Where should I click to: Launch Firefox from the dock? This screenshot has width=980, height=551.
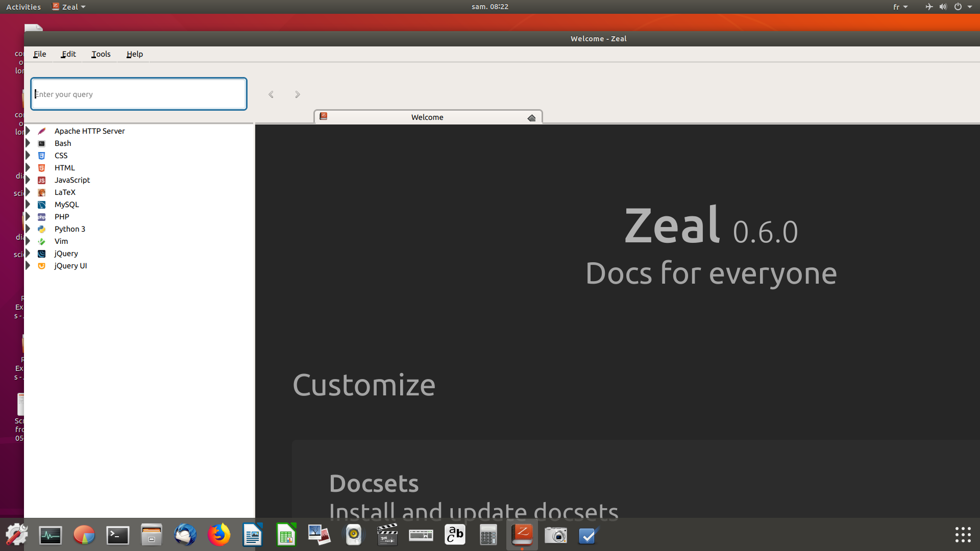pos(219,535)
